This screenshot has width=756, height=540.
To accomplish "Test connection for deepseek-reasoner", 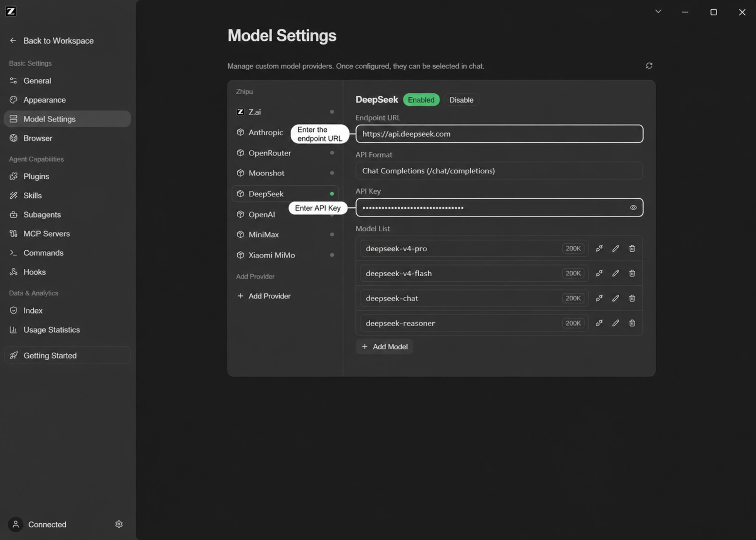I will [599, 323].
